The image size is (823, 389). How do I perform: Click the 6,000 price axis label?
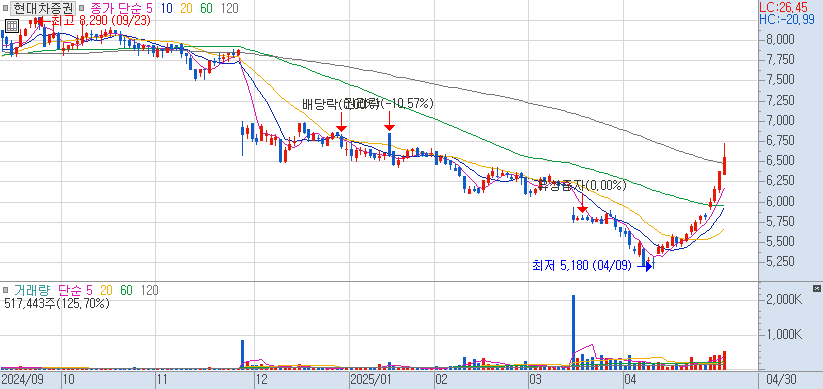pos(779,202)
